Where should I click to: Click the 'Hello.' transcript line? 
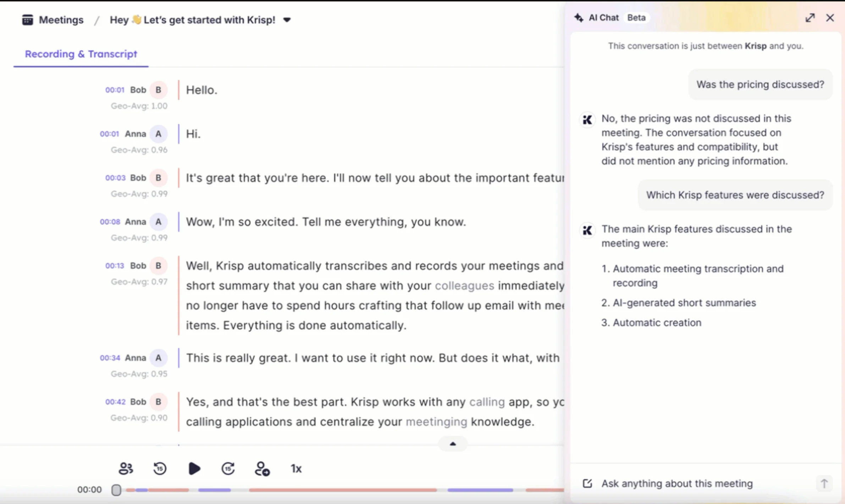(x=201, y=90)
